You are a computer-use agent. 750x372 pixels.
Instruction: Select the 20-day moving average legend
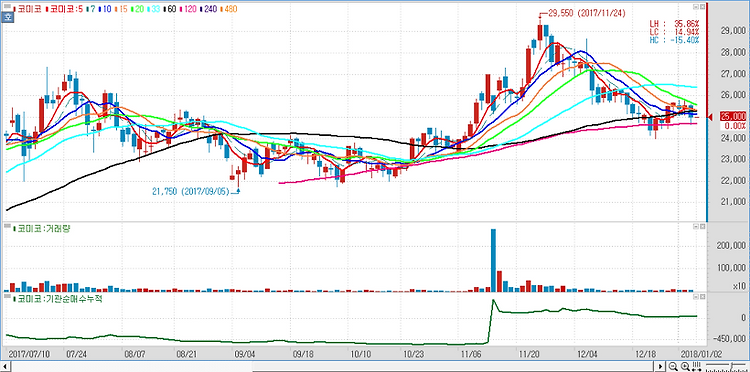(x=138, y=9)
